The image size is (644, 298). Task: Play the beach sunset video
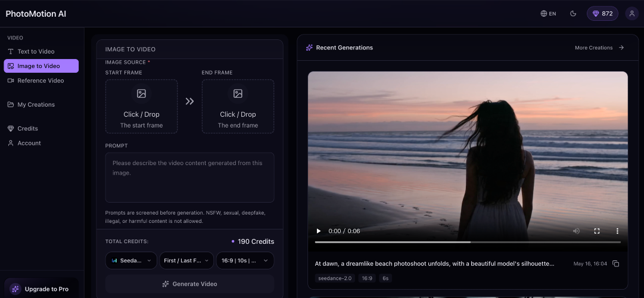pos(318,231)
